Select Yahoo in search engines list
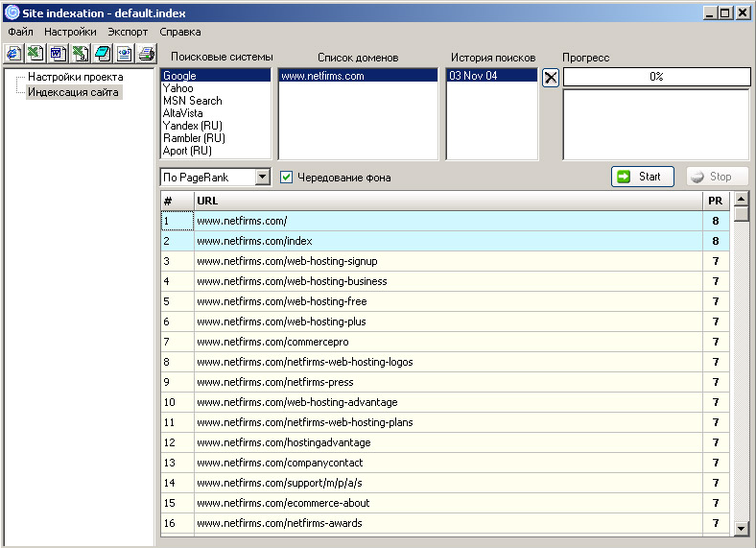Viewport: 756px width, 548px height. coord(177,88)
